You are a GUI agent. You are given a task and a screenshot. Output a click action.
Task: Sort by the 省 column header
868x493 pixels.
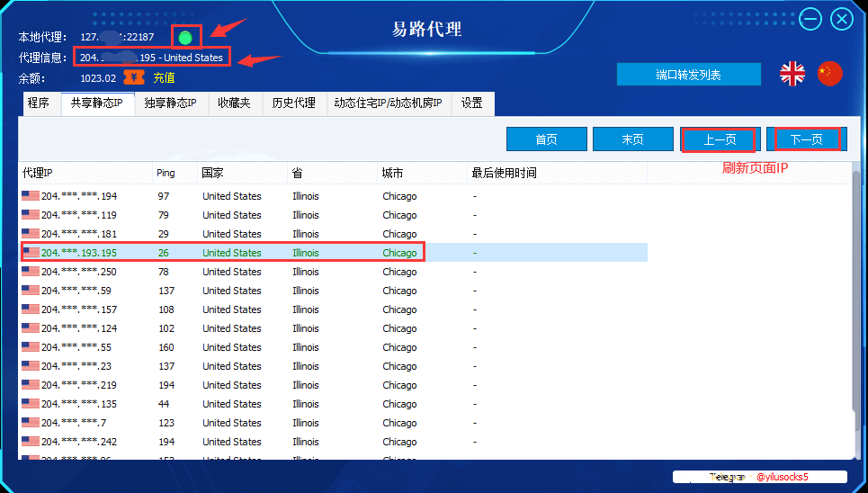pyautogui.click(x=333, y=173)
